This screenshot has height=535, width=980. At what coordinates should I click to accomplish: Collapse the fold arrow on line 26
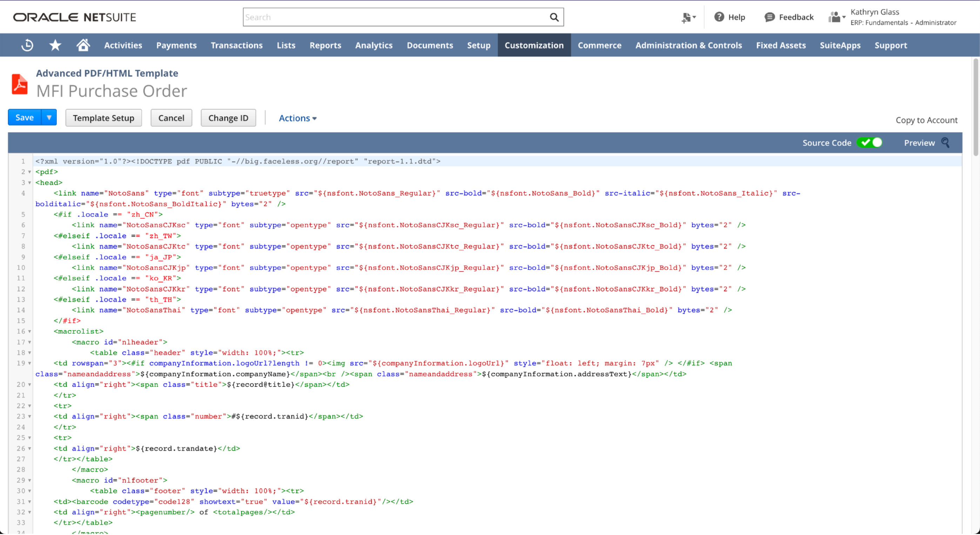30,449
